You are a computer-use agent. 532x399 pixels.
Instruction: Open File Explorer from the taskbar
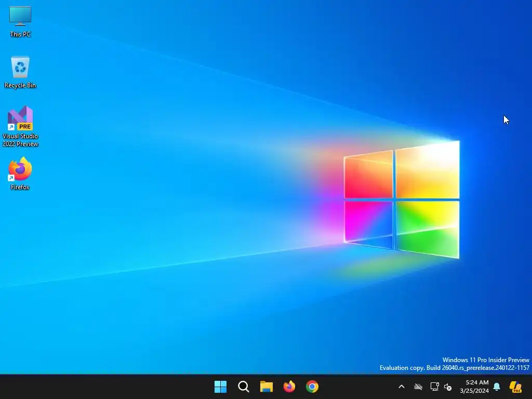(267, 387)
